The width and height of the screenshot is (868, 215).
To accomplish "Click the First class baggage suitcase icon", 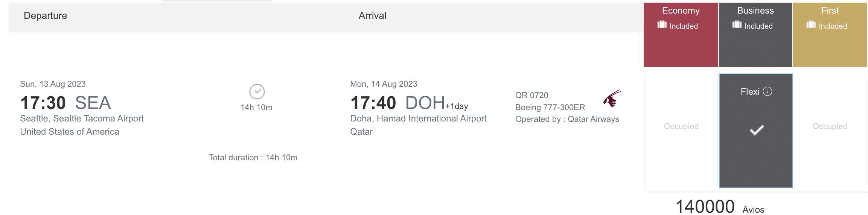I will (x=811, y=25).
